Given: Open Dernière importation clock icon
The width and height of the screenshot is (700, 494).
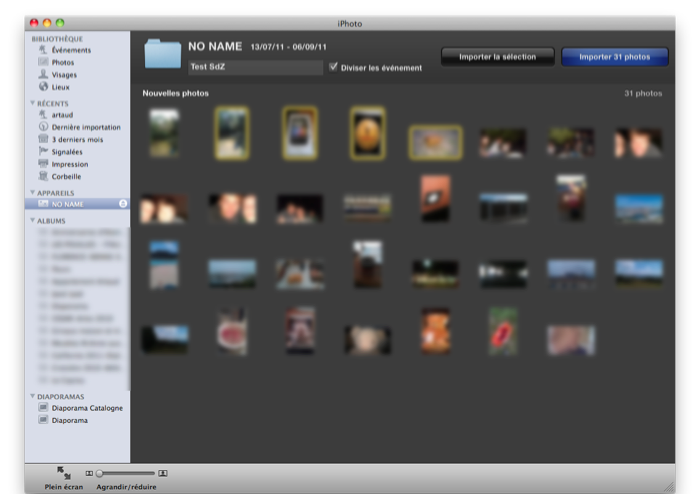Looking at the screenshot, I should 43,127.
